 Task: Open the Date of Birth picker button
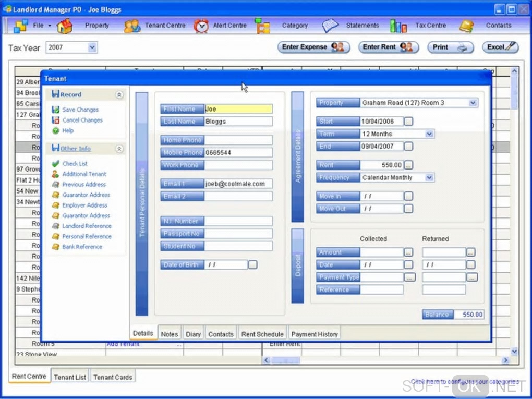point(253,264)
